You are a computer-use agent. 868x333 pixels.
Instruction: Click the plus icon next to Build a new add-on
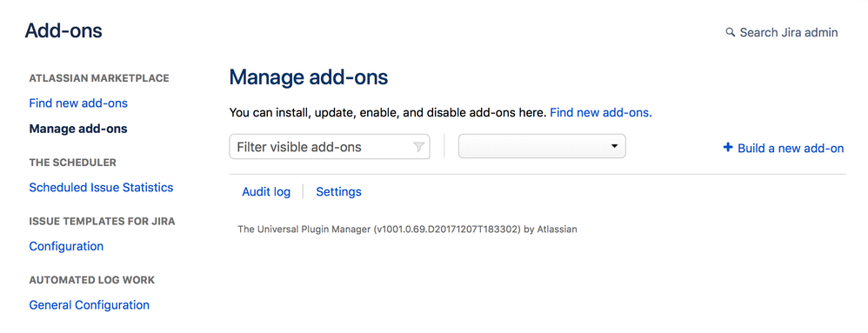[728, 148]
